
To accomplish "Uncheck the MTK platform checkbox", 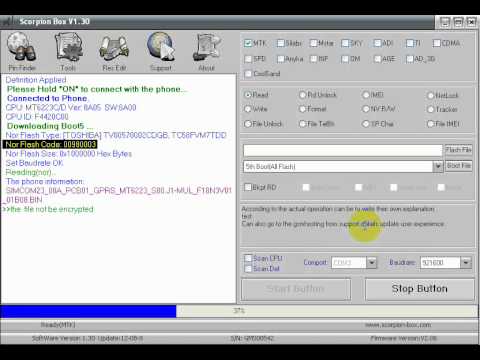I will (x=248, y=43).
